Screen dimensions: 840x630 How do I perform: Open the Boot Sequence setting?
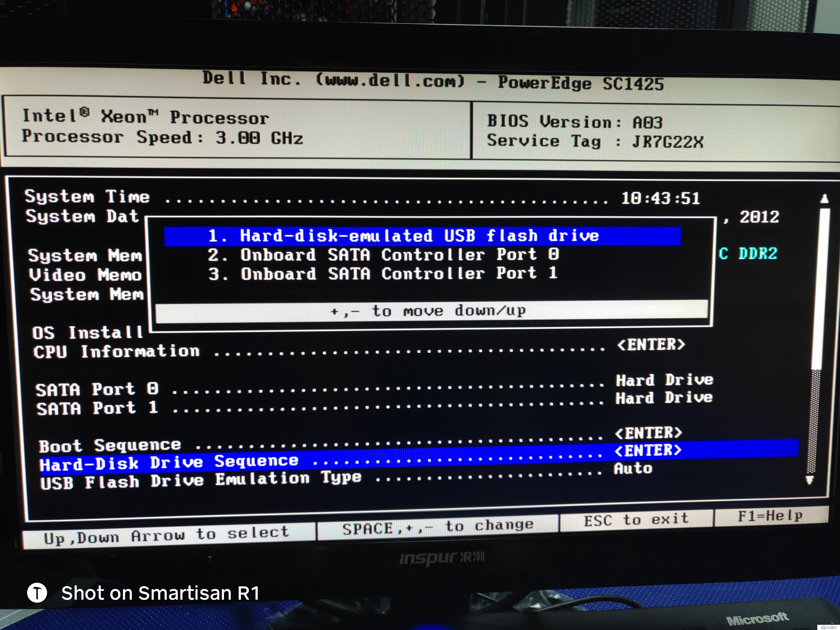pyautogui.click(x=361, y=439)
